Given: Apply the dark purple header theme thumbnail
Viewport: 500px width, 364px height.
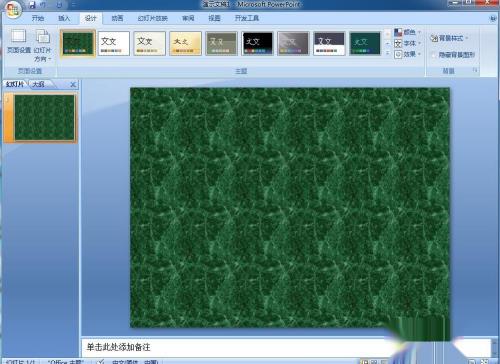Looking at the screenshot, I should (330, 43).
